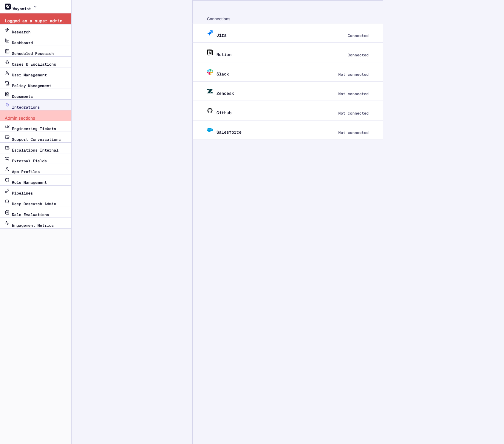Viewport: 504px width, 444px height.
Task: Click the Documents file icon
Action: coord(7,94)
